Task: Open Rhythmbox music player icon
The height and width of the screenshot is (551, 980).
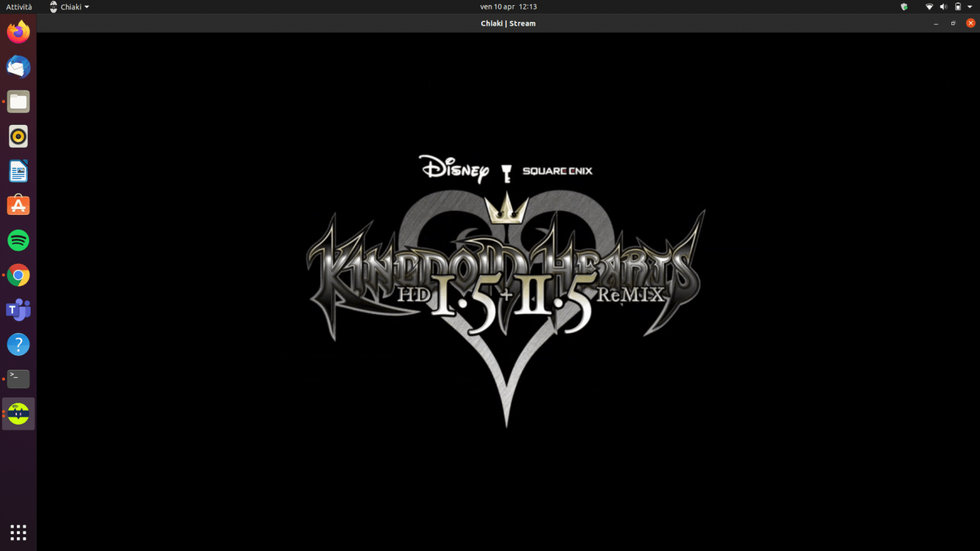Action: (18, 137)
